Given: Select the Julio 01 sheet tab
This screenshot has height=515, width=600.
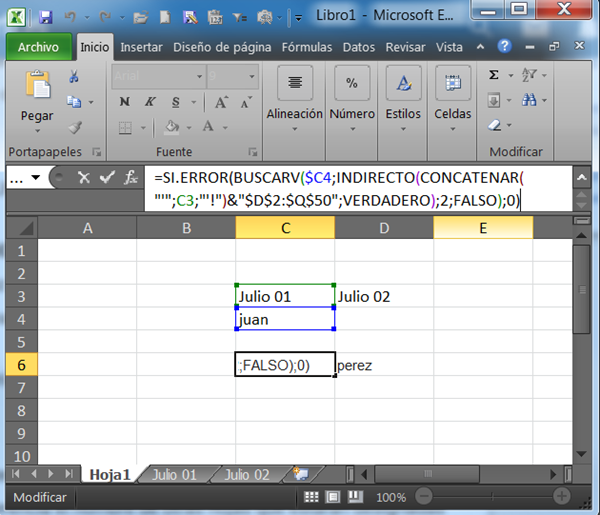Looking at the screenshot, I should click(174, 475).
